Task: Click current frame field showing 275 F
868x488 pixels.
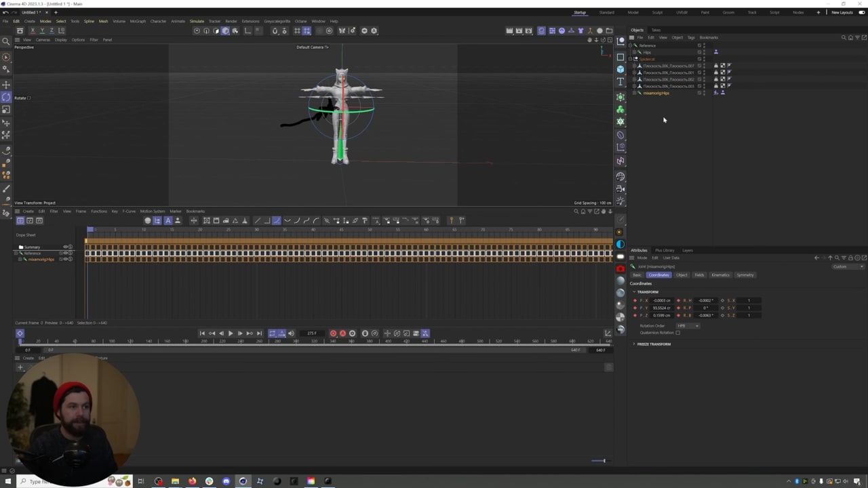Action: (x=312, y=333)
